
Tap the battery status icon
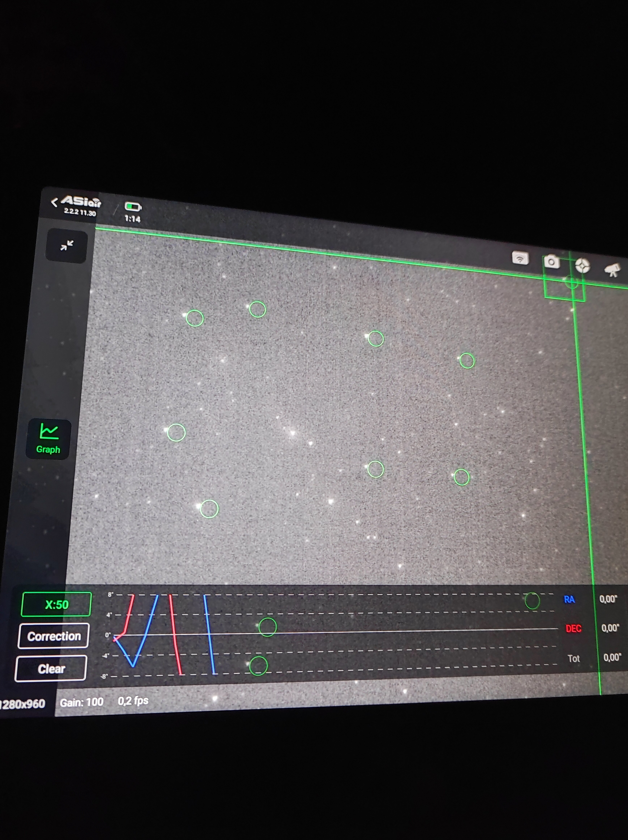tap(133, 207)
